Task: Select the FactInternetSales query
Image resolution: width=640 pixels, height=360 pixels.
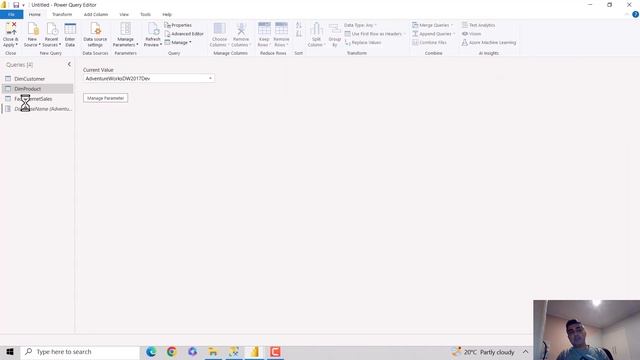Action: pos(38,99)
